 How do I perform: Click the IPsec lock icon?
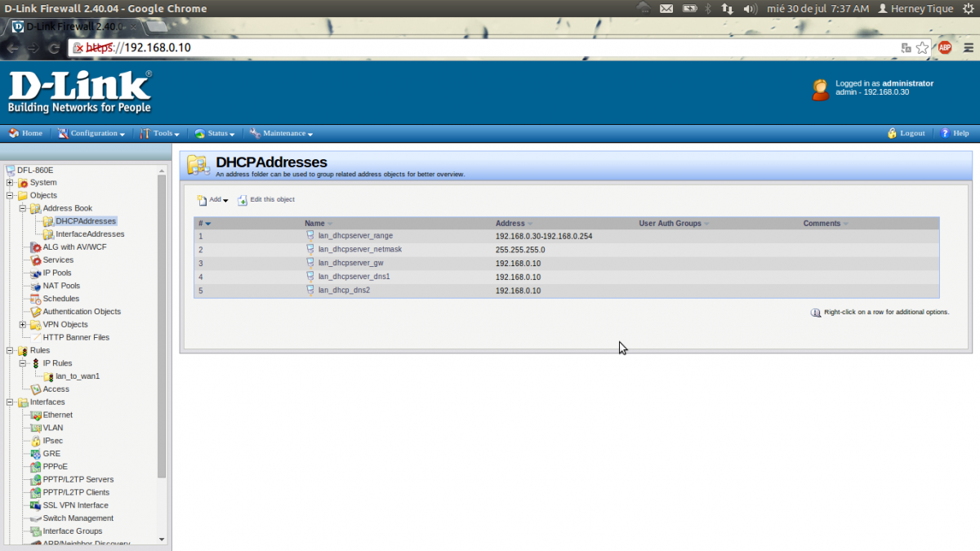[36, 441]
